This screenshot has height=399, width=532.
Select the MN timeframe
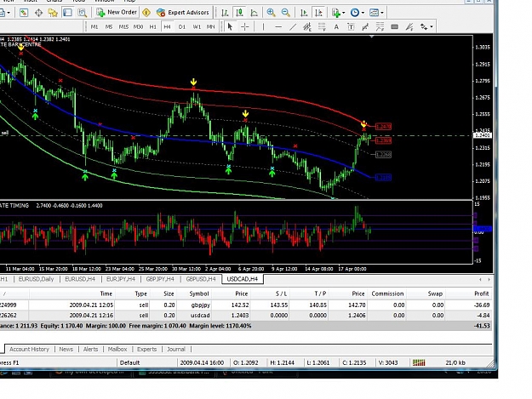click(211, 26)
